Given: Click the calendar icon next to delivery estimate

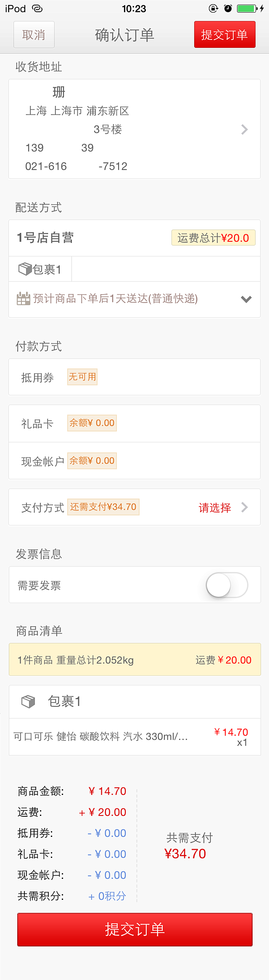Looking at the screenshot, I should (23, 298).
